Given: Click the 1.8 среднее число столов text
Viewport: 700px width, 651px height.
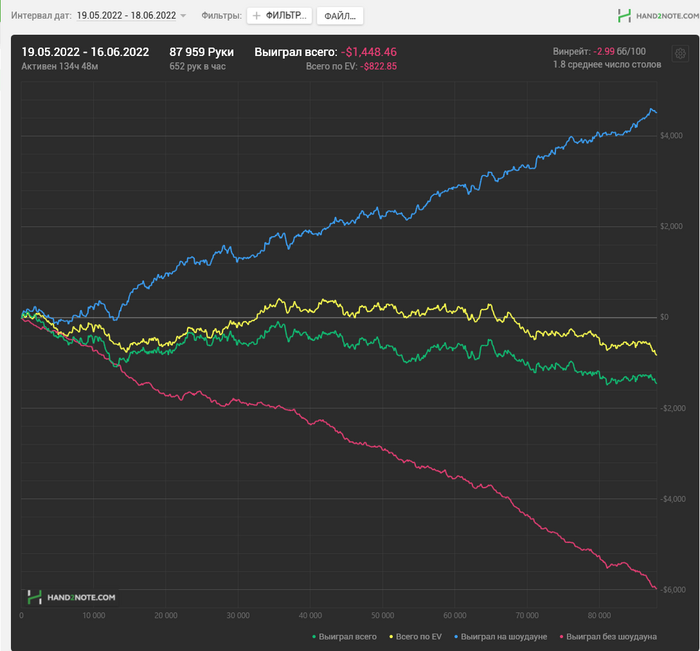Looking at the screenshot, I should 607,65.
